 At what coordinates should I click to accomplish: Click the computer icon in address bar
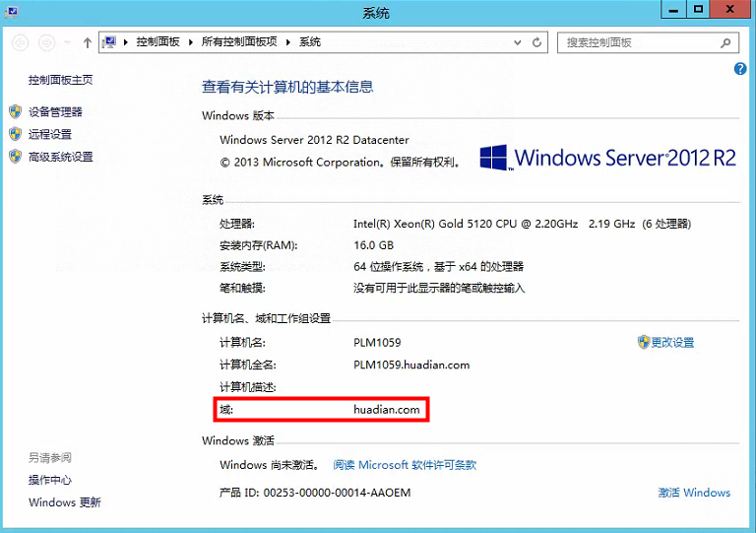111,42
